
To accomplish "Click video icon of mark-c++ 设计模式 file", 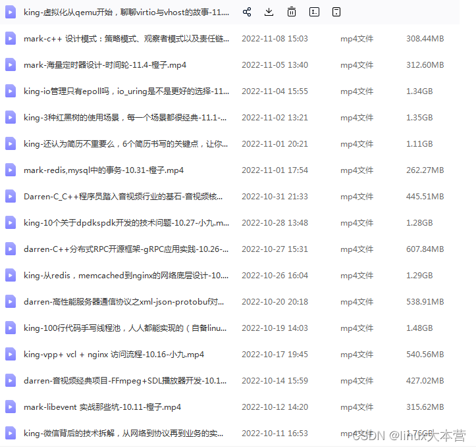I will pyautogui.click(x=11, y=39).
